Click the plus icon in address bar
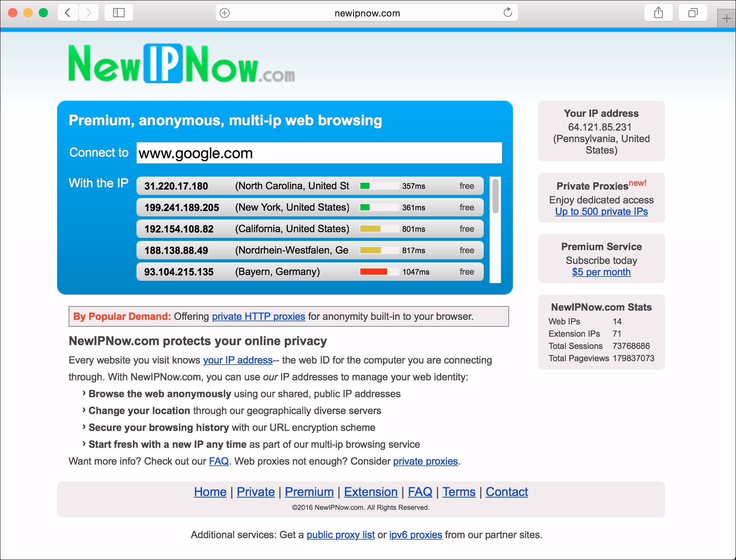 225,13
